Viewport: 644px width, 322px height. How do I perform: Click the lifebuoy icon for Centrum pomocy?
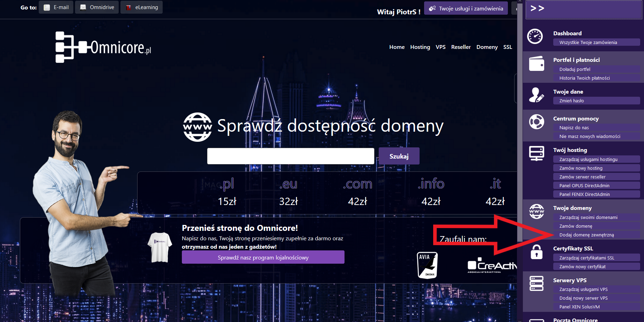point(536,122)
